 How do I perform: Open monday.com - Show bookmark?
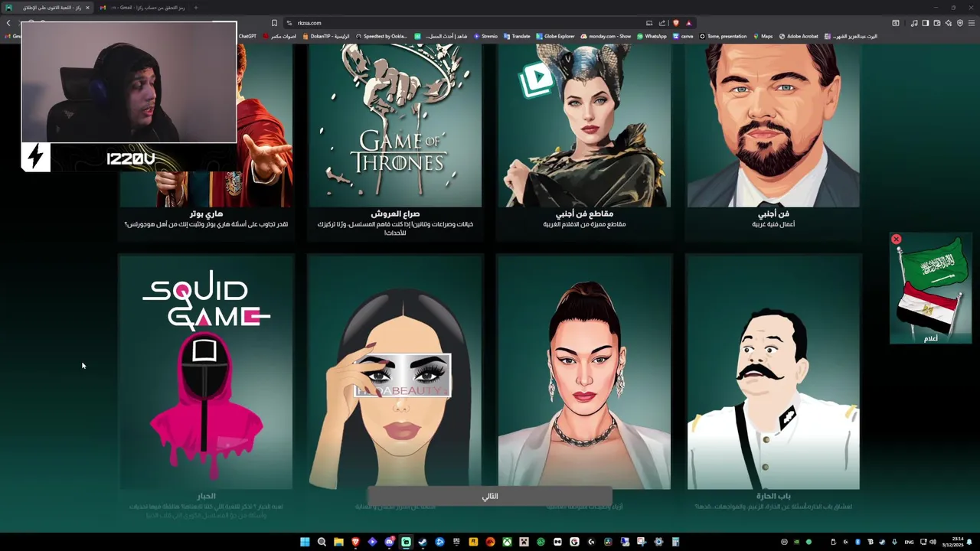click(x=606, y=36)
